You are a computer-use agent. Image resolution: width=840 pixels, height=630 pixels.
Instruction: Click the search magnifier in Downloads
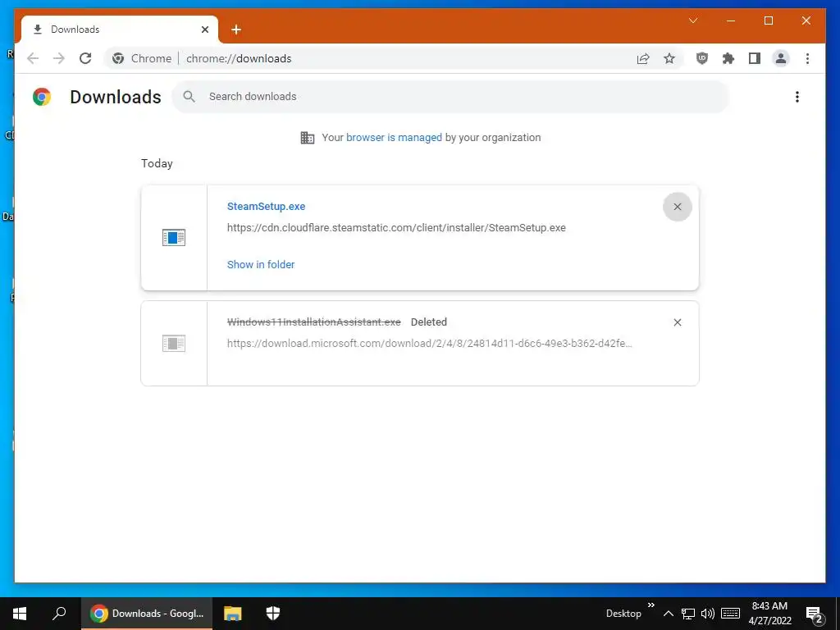(189, 97)
